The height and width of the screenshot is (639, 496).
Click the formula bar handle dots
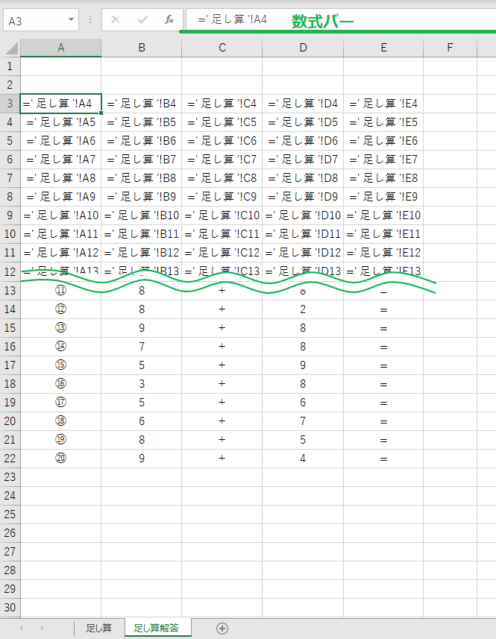(x=90, y=20)
